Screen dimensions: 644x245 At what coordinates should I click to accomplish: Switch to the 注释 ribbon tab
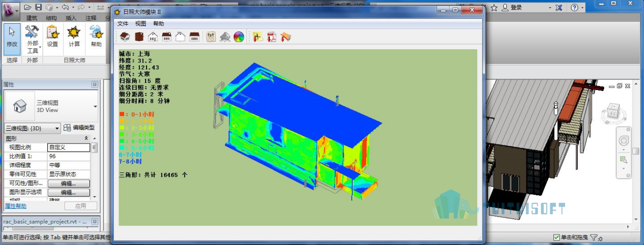tap(91, 18)
